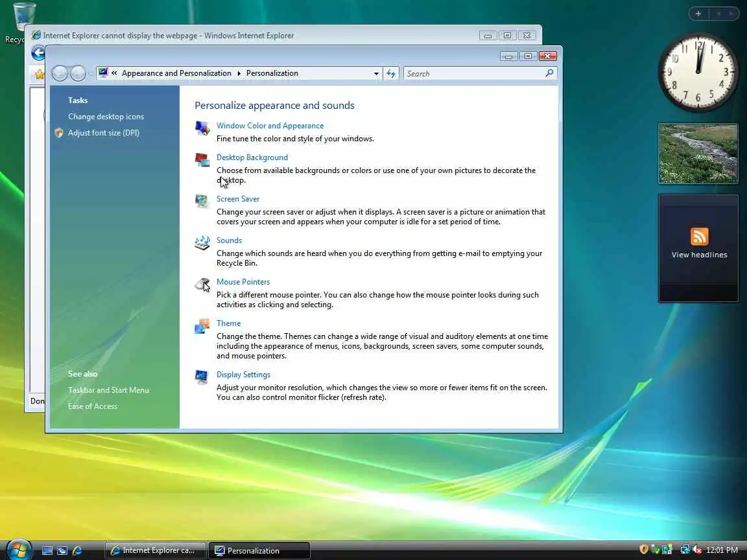Click the Forward navigation button in Personalization

[78, 73]
